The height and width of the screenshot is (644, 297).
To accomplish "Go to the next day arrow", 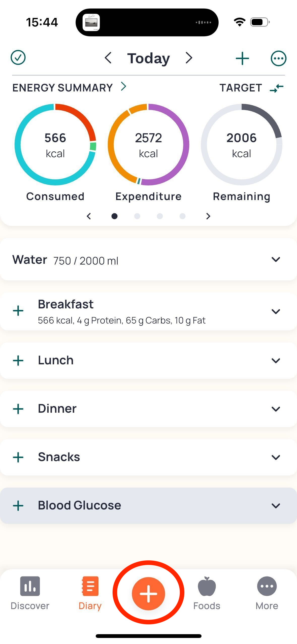I will point(189,58).
